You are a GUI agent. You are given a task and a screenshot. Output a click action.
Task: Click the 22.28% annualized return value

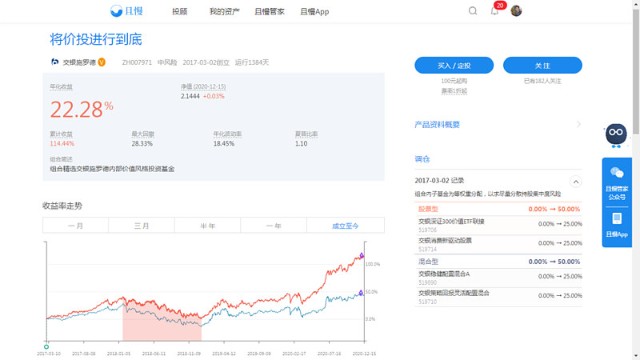(x=82, y=109)
